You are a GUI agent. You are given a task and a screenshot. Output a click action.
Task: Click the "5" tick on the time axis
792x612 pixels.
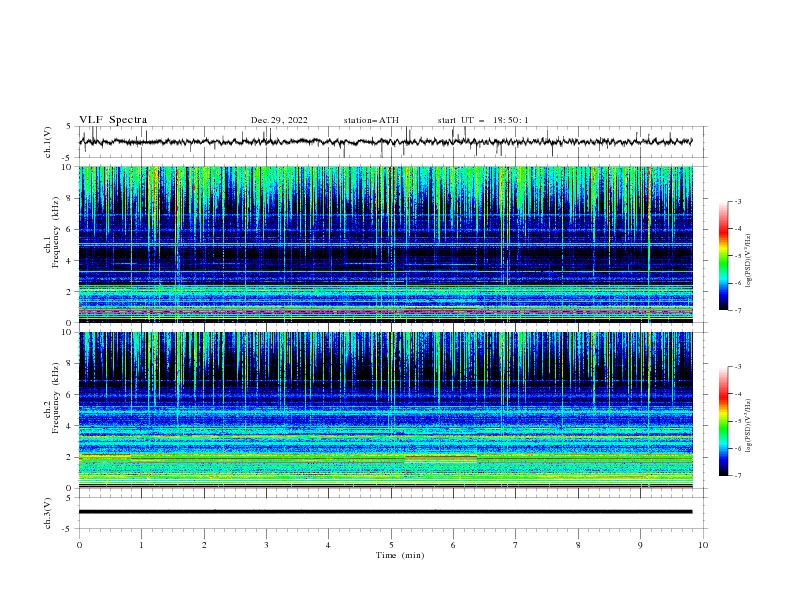pos(391,545)
